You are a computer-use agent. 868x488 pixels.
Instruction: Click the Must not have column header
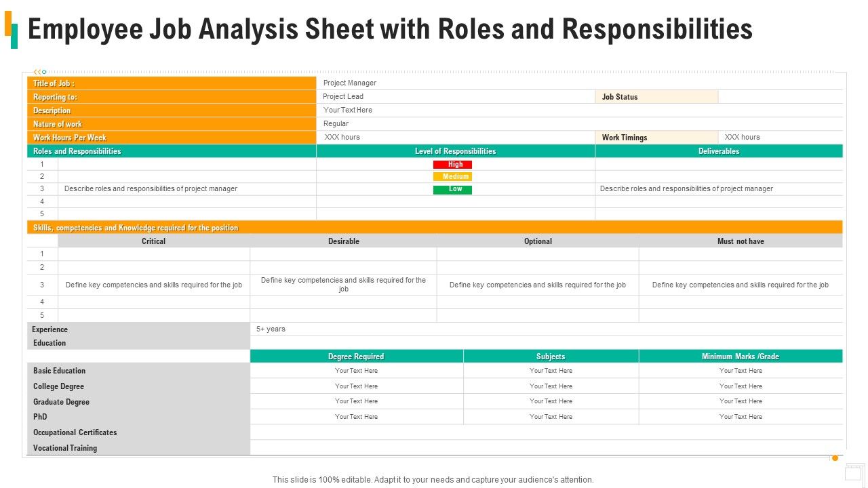[x=741, y=241]
